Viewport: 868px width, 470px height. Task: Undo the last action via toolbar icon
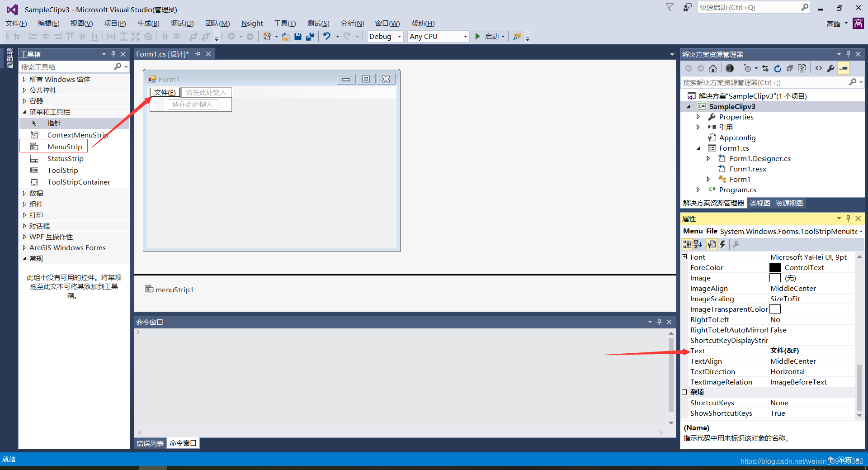coord(327,37)
